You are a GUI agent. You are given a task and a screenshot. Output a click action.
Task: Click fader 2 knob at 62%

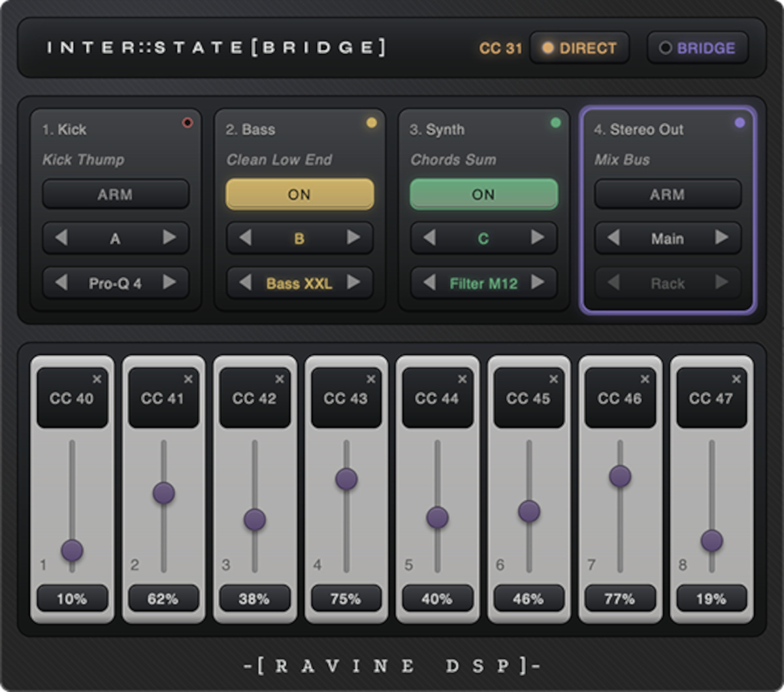click(163, 493)
